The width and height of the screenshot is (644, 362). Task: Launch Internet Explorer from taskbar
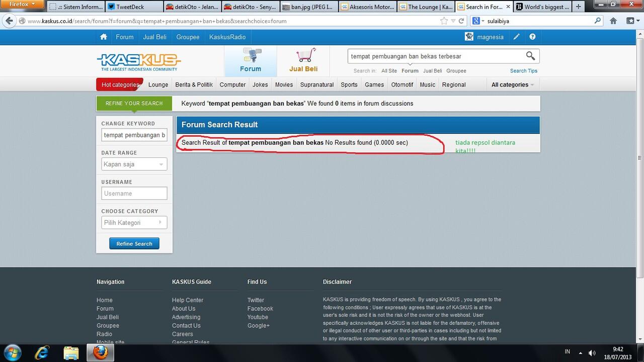pos(42,352)
